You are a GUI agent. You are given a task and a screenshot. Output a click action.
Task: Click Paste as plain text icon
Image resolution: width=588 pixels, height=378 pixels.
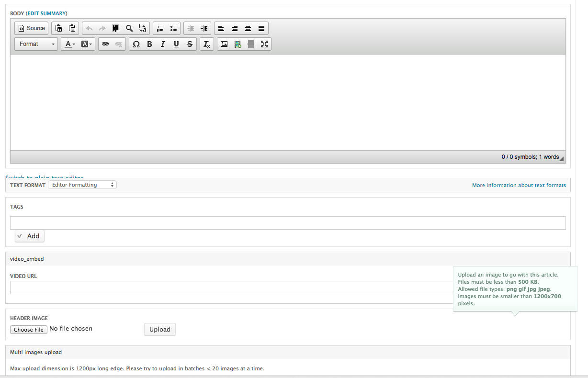(x=59, y=28)
